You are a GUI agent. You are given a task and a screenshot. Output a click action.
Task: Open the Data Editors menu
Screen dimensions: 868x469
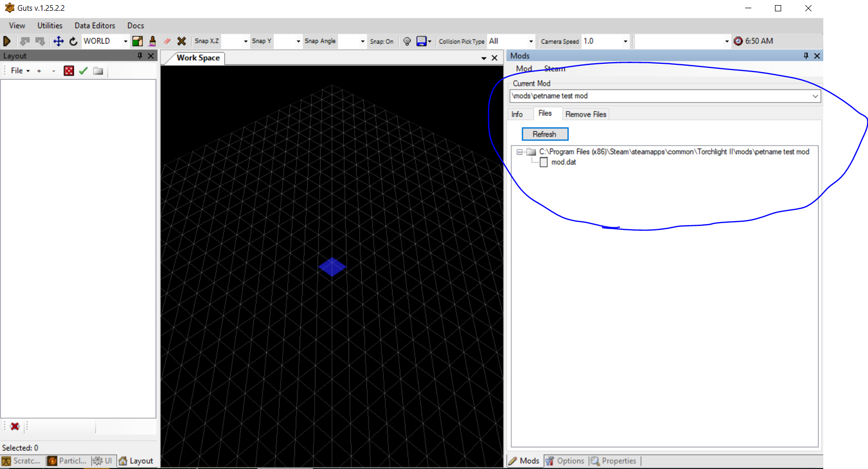click(95, 26)
